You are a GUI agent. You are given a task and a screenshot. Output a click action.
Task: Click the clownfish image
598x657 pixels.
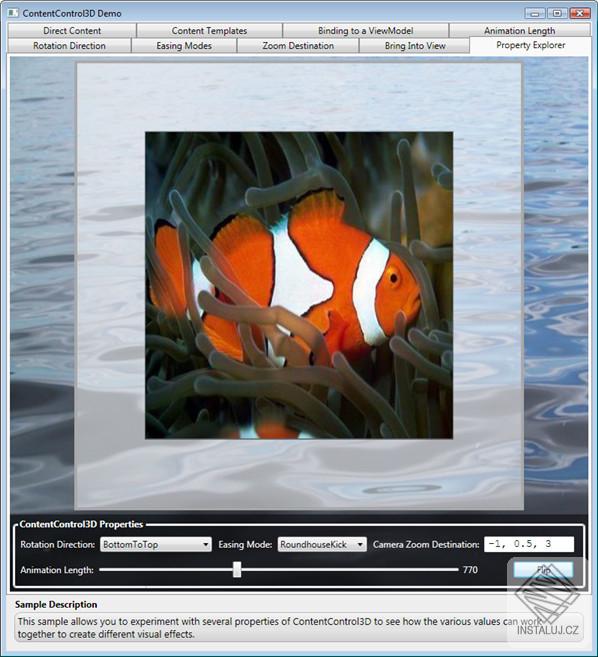click(x=299, y=285)
